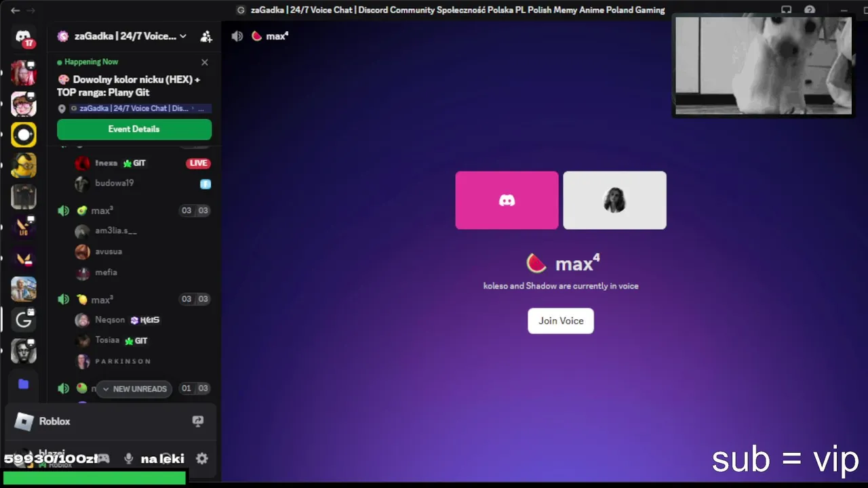Screen dimensions: 868x488
Task: Open the help icon in title bar
Action: click(x=810, y=10)
